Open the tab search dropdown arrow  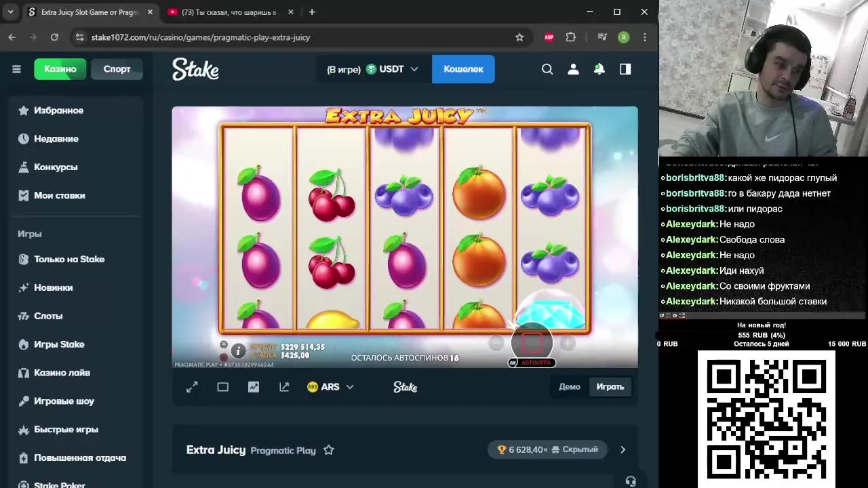click(10, 12)
